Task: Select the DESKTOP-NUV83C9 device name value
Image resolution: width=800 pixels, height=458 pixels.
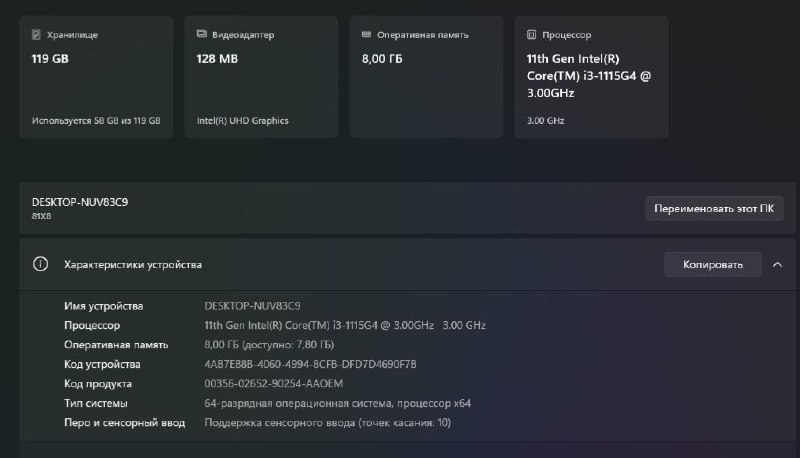Action: (x=252, y=306)
